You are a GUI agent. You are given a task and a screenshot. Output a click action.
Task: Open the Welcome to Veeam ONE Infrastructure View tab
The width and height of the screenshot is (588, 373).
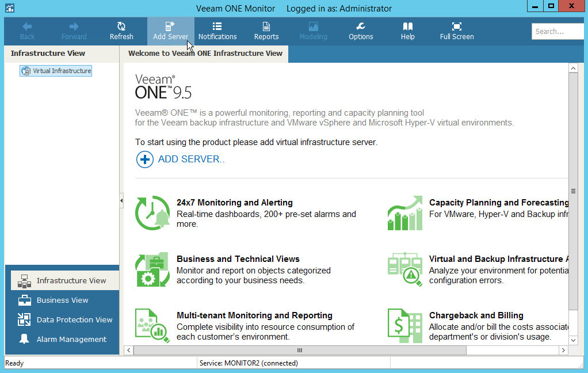pyautogui.click(x=205, y=54)
